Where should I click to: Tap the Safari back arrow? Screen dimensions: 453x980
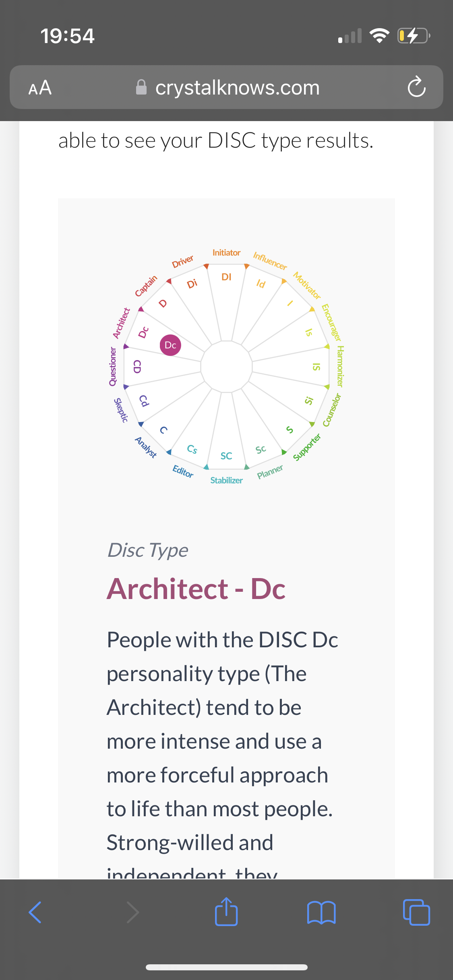pyautogui.click(x=35, y=912)
